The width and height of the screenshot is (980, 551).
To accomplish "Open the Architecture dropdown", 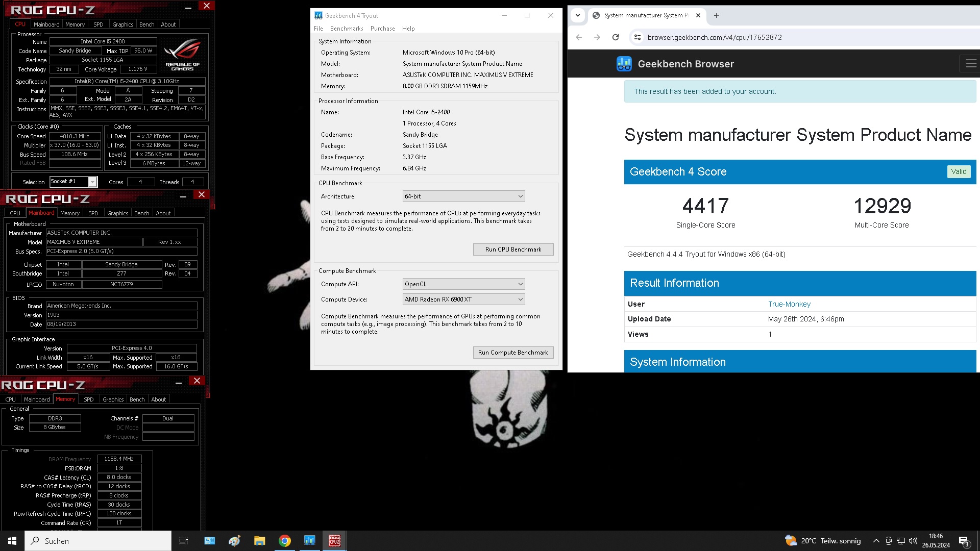I will (463, 196).
